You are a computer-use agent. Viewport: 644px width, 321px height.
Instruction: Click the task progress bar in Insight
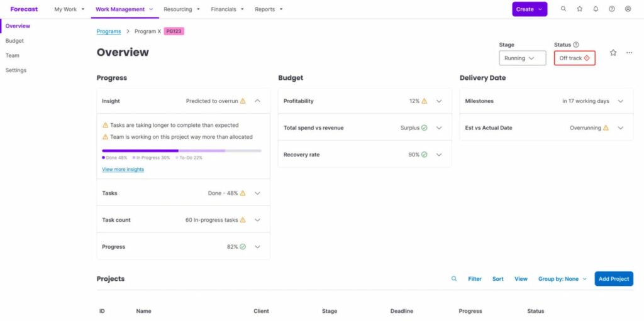pyautogui.click(x=181, y=151)
